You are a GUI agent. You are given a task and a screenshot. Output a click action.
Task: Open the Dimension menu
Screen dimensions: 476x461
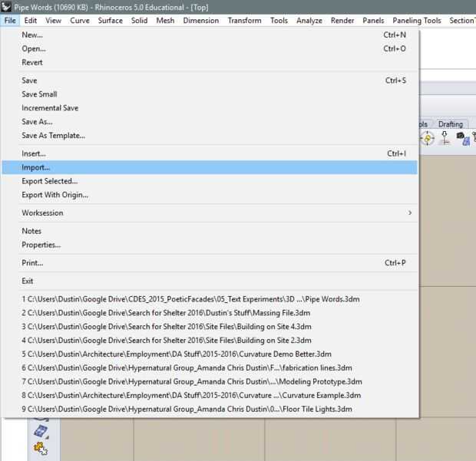coord(201,21)
